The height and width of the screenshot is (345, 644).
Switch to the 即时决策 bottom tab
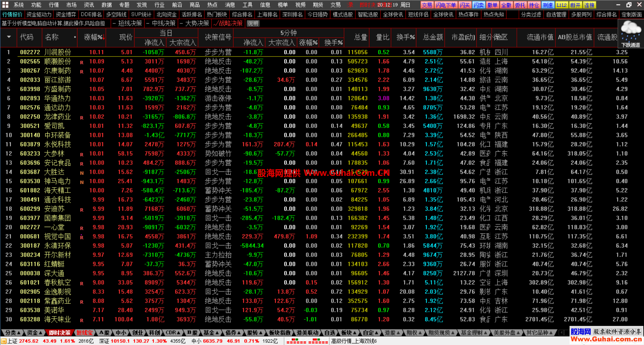point(60,333)
